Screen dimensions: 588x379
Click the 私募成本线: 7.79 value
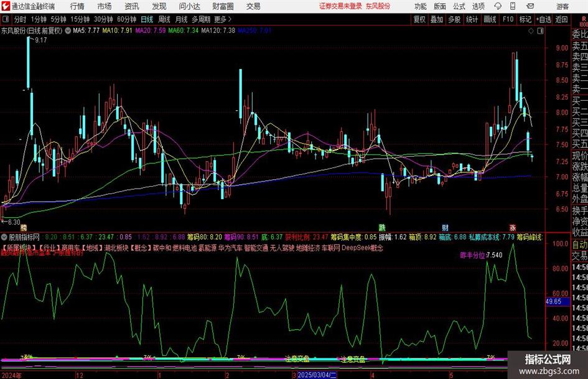pyautogui.click(x=492, y=237)
